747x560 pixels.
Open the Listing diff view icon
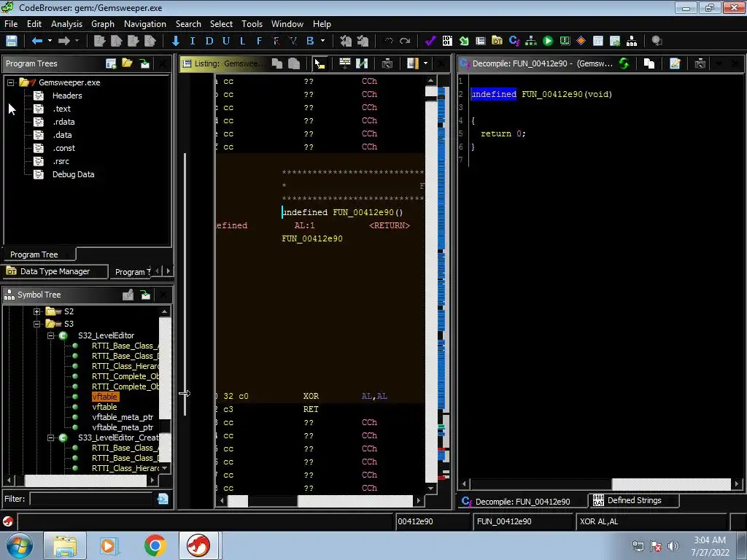tap(362, 63)
